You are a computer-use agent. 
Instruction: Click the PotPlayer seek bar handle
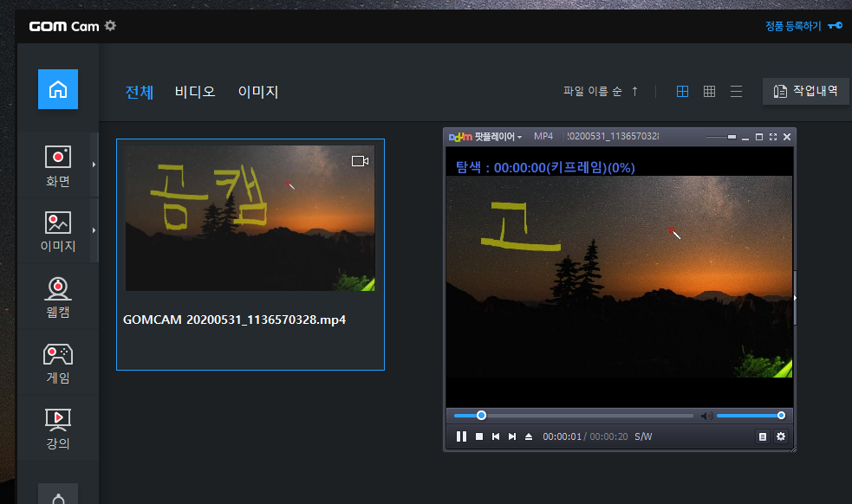pos(481,416)
